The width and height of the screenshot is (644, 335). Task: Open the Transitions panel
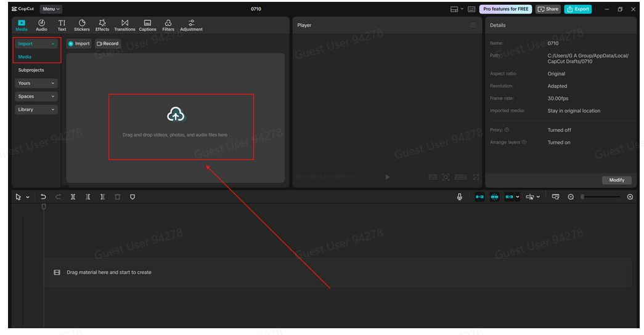[124, 25]
